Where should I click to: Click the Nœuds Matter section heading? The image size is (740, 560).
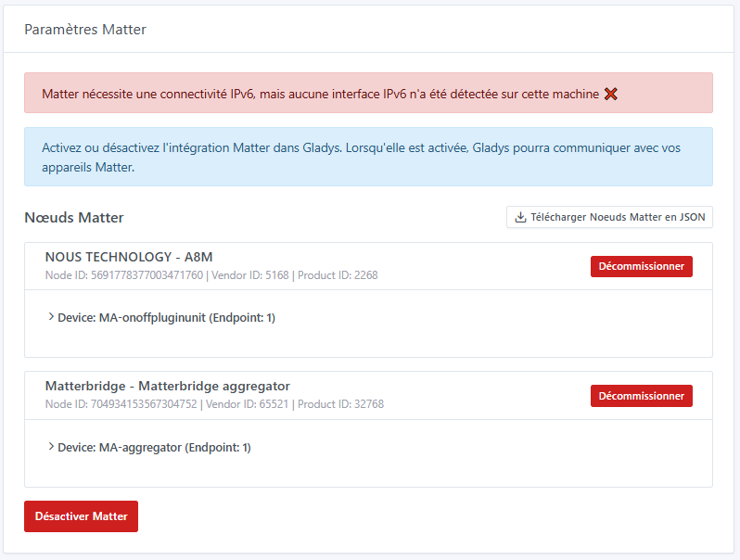point(74,218)
